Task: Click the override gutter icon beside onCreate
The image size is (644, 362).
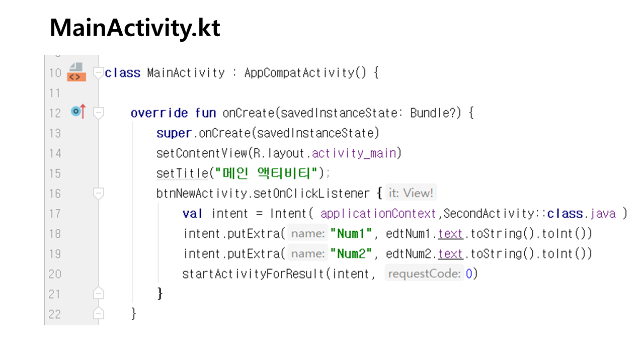Action: (78, 112)
